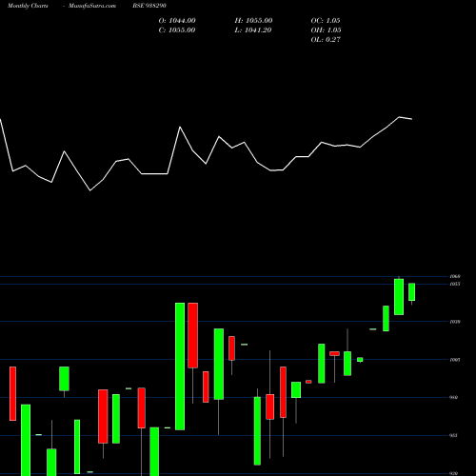Click the 'Monthly Charts' title text
Image resolution: width=476 pixels, height=476 pixels.
tap(28, 6)
